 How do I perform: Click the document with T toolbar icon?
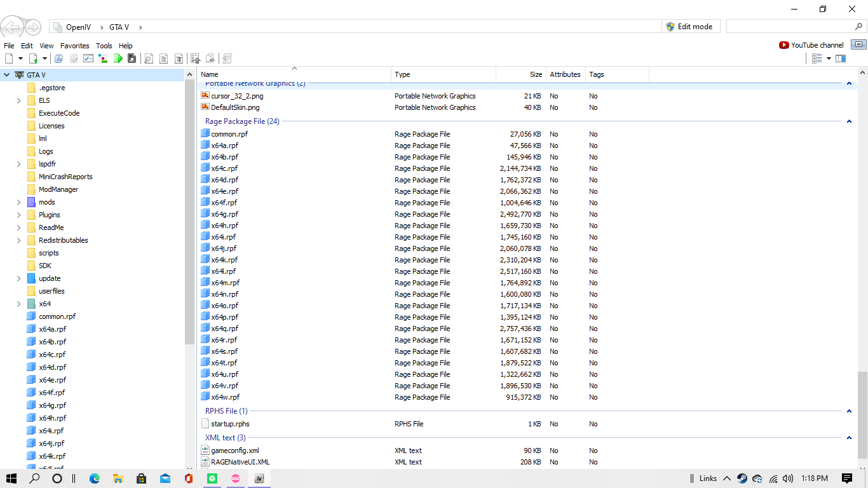(x=179, y=58)
